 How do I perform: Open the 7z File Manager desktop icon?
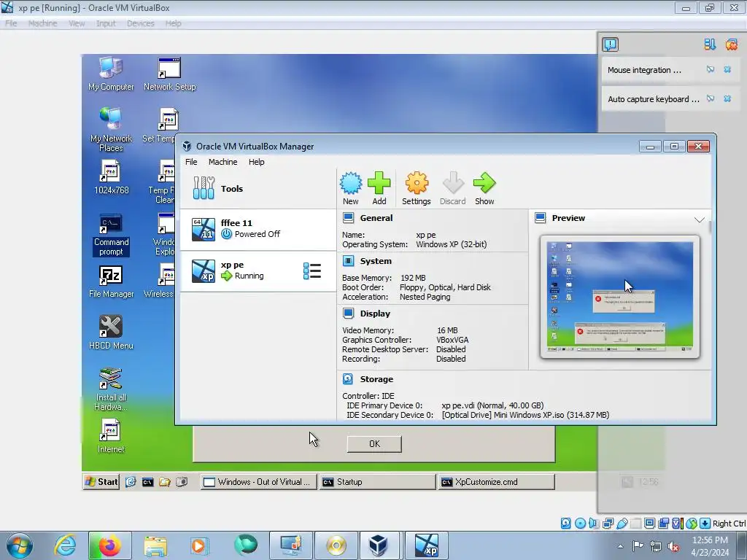point(111,282)
